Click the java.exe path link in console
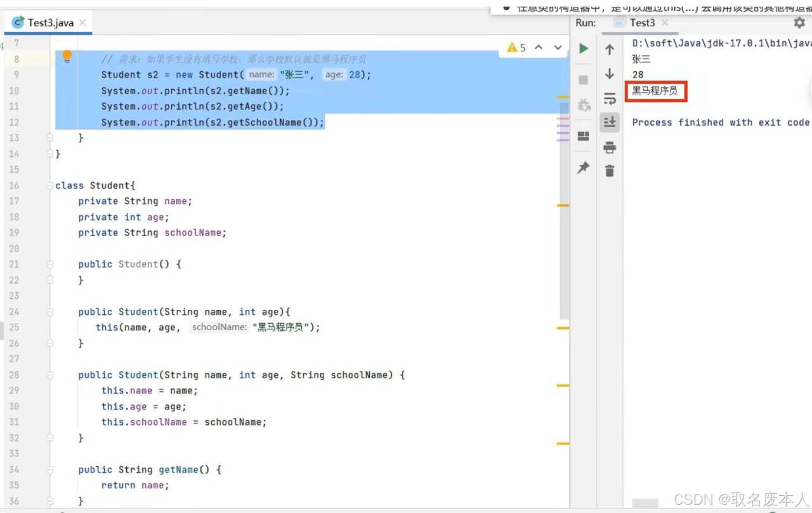 tap(722, 43)
